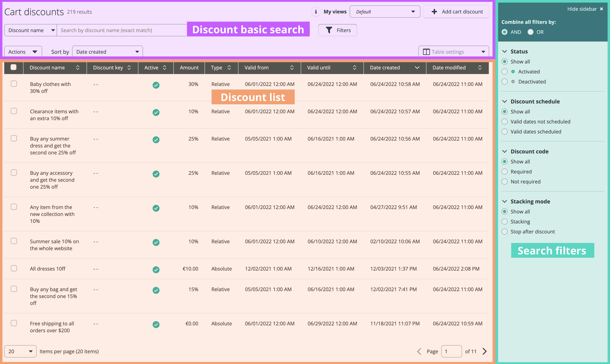The height and width of the screenshot is (364, 610).
Task: Click the funnel Filters icon
Action: coord(329,30)
